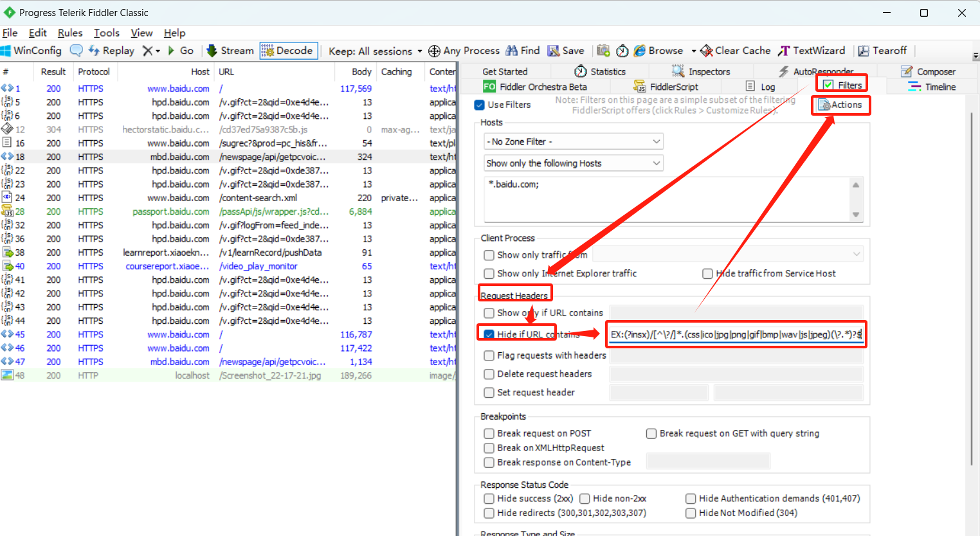Save sessions using the toolbar Save button
The image size is (980, 536).
click(566, 51)
